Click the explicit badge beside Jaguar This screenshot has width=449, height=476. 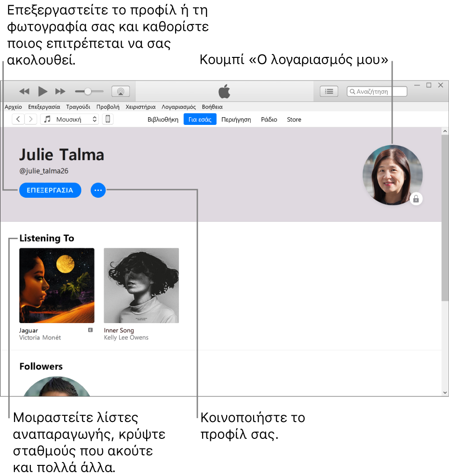pyautogui.click(x=90, y=330)
